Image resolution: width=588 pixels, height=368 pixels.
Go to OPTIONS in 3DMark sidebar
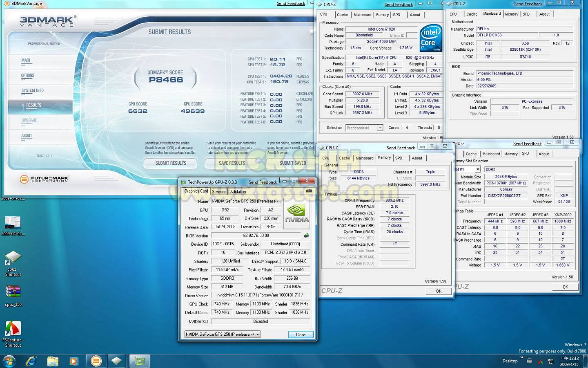(28, 75)
